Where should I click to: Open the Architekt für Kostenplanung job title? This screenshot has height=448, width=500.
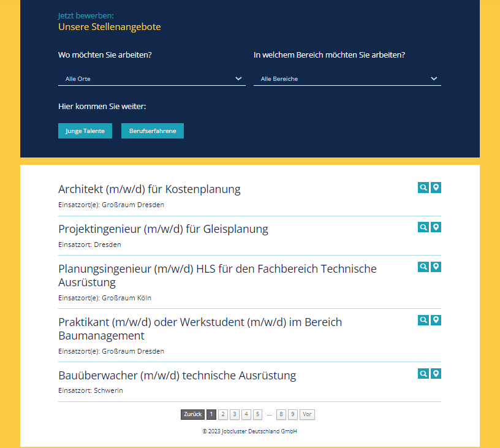[150, 189]
